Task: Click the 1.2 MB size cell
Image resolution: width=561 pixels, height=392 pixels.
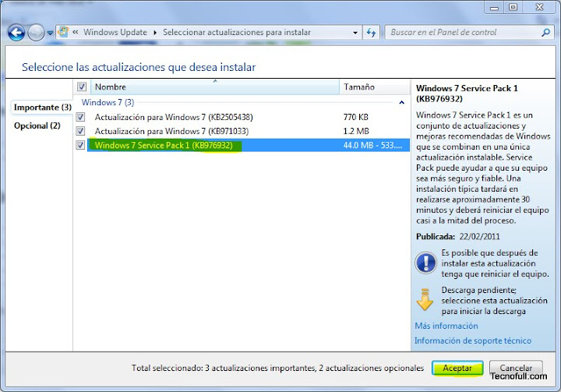Action: click(x=356, y=131)
